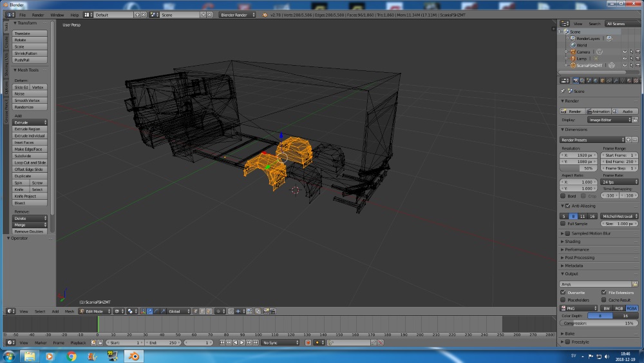Open the File menu
644x363 pixels.
point(22,15)
